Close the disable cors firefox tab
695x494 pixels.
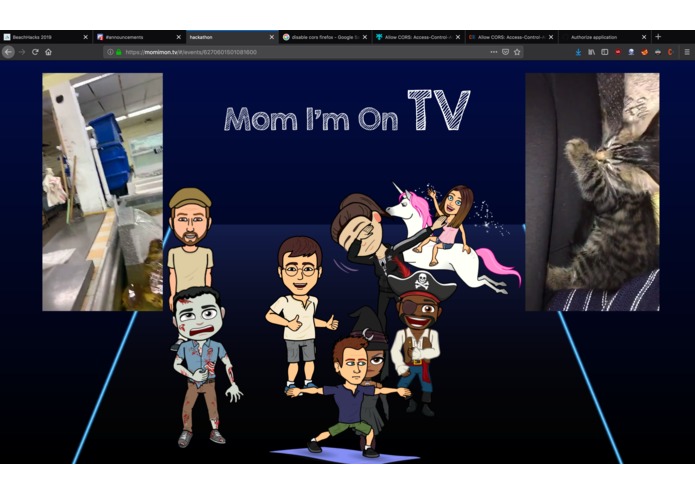click(x=365, y=37)
